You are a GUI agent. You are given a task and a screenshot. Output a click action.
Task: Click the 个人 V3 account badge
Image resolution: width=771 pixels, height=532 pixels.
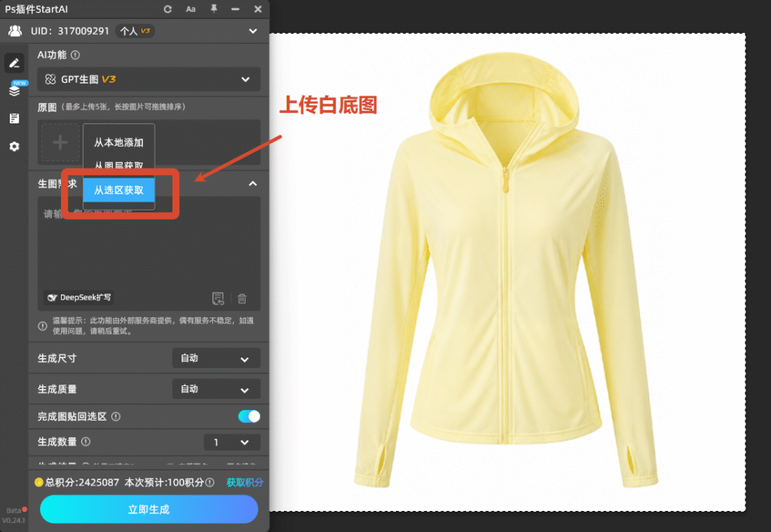(x=136, y=31)
